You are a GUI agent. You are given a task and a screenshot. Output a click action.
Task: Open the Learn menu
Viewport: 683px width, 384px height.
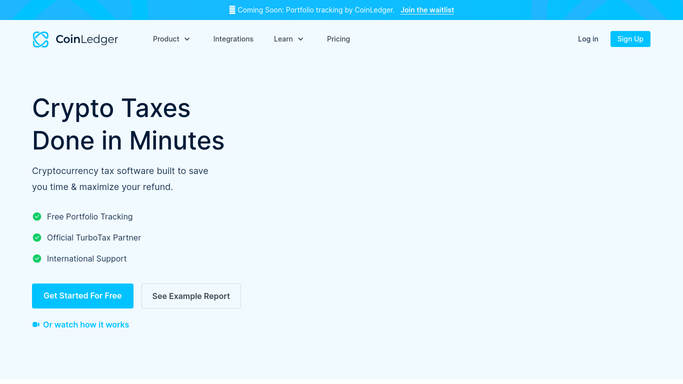tap(288, 39)
